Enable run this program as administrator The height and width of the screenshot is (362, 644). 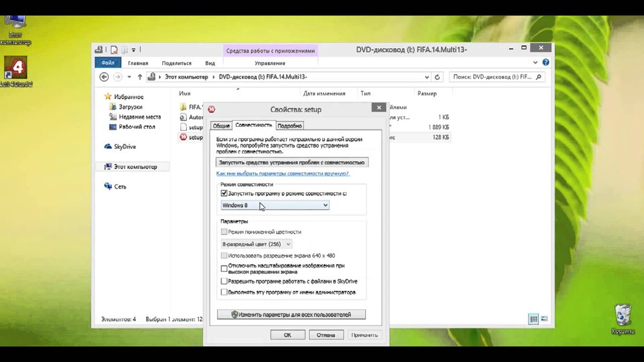click(224, 292)
